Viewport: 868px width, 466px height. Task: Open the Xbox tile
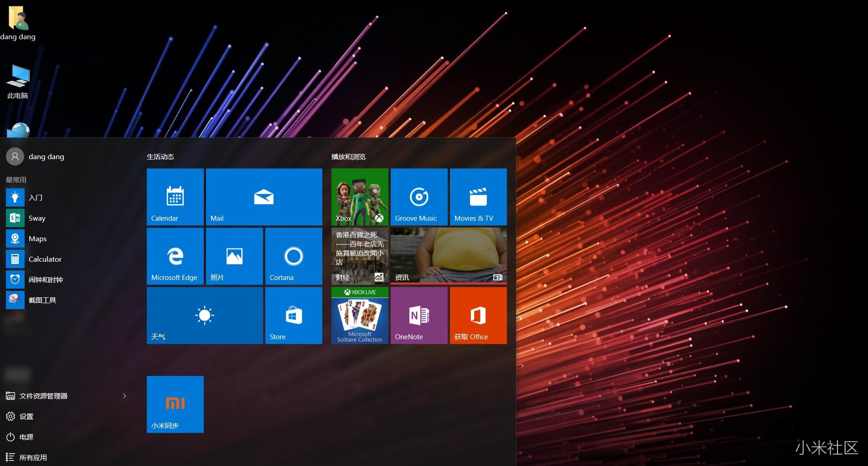[x=360, y=197]
